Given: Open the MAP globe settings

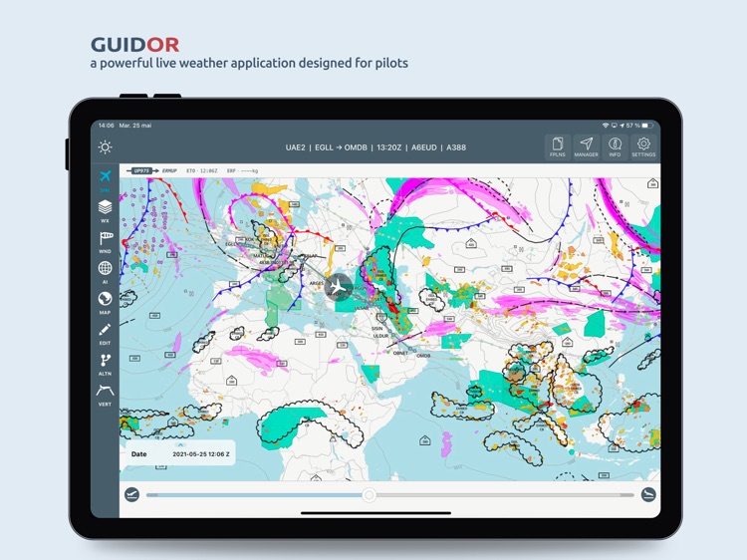Looking at the screenshot, I should point(105,303).
